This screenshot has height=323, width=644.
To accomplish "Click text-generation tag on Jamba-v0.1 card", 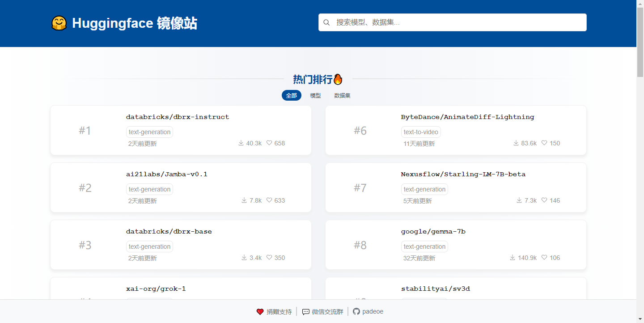I will coord(149,189).
